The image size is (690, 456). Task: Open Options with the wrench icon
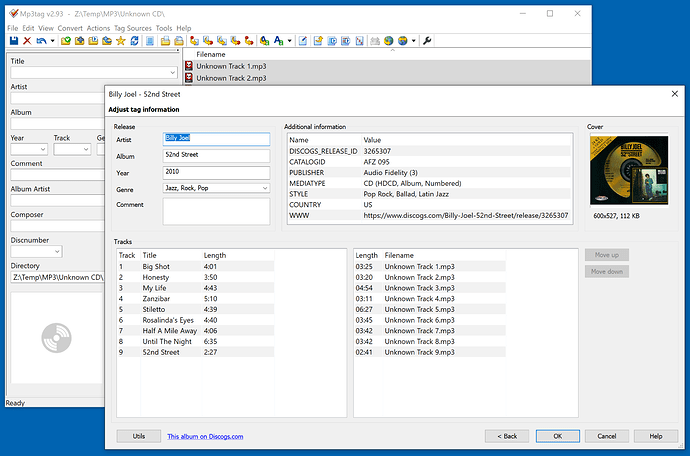click(x=427, y=41)
